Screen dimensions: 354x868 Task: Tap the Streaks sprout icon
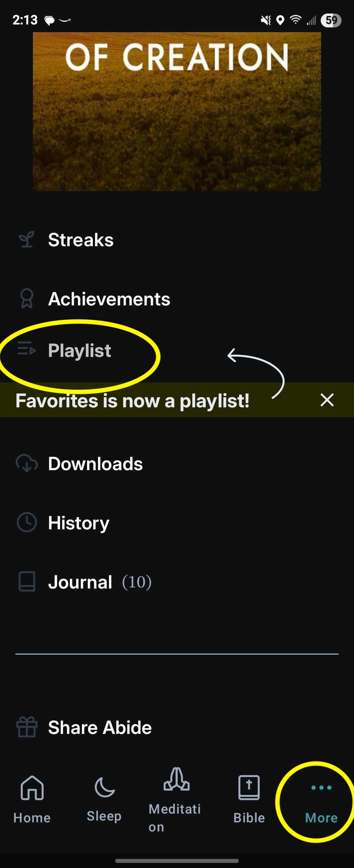(27, 240)
